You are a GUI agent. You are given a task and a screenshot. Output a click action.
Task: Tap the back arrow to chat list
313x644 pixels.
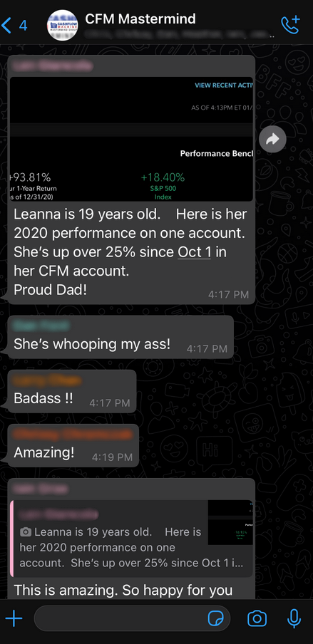pyautogui.click(x=6, y=25)
